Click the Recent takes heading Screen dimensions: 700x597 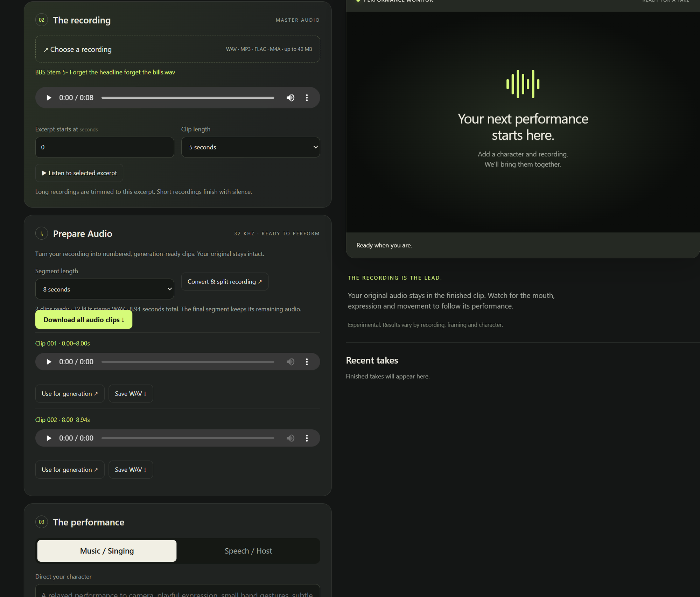(372, 360)
